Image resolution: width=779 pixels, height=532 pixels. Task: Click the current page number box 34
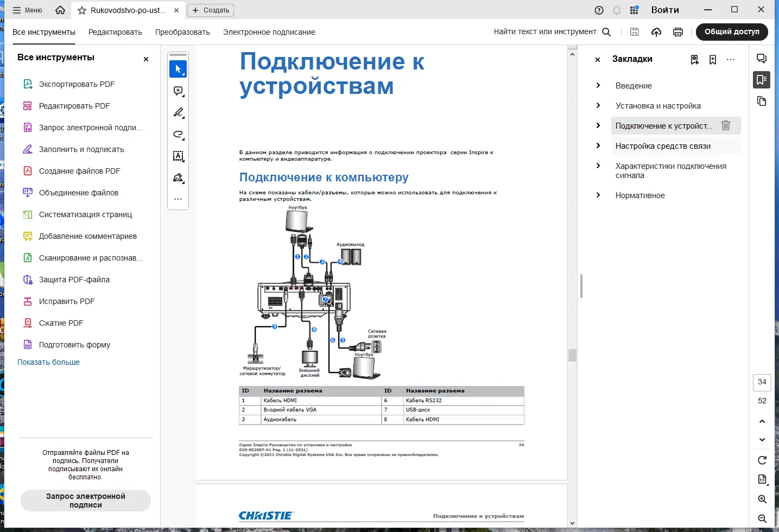[x=762, y=382]
